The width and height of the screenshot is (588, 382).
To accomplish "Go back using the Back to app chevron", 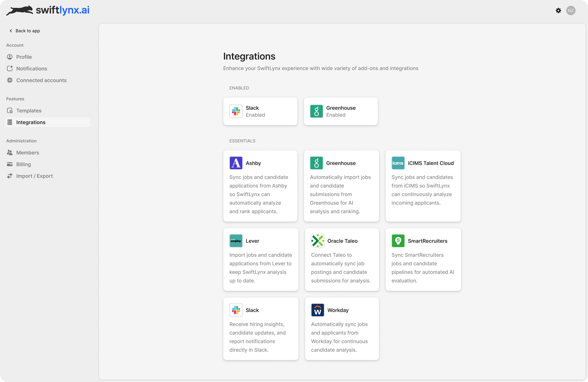I will pos(11,31).
